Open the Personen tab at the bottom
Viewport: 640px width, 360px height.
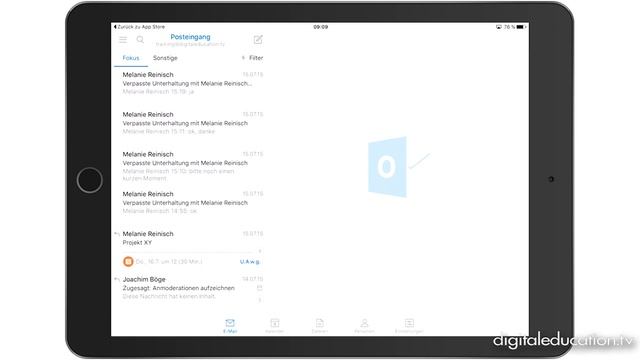(x=364, y=326)
